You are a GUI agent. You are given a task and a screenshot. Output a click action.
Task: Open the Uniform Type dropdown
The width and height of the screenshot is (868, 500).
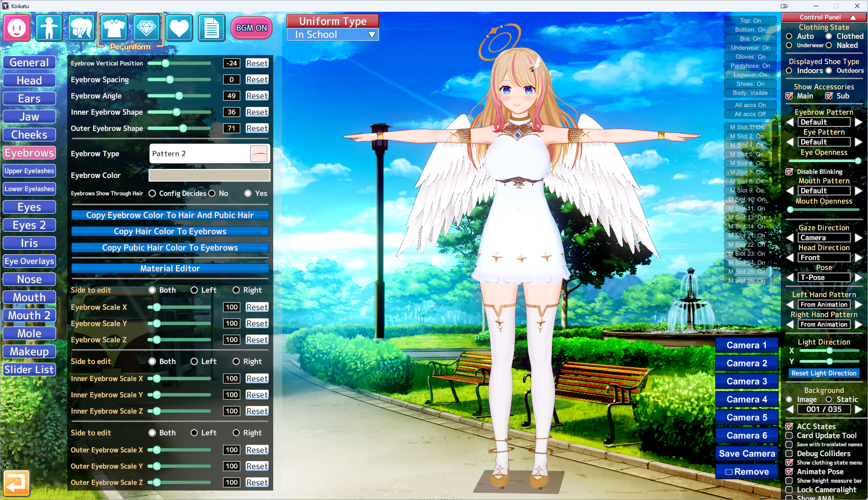[x=333, y=35]
